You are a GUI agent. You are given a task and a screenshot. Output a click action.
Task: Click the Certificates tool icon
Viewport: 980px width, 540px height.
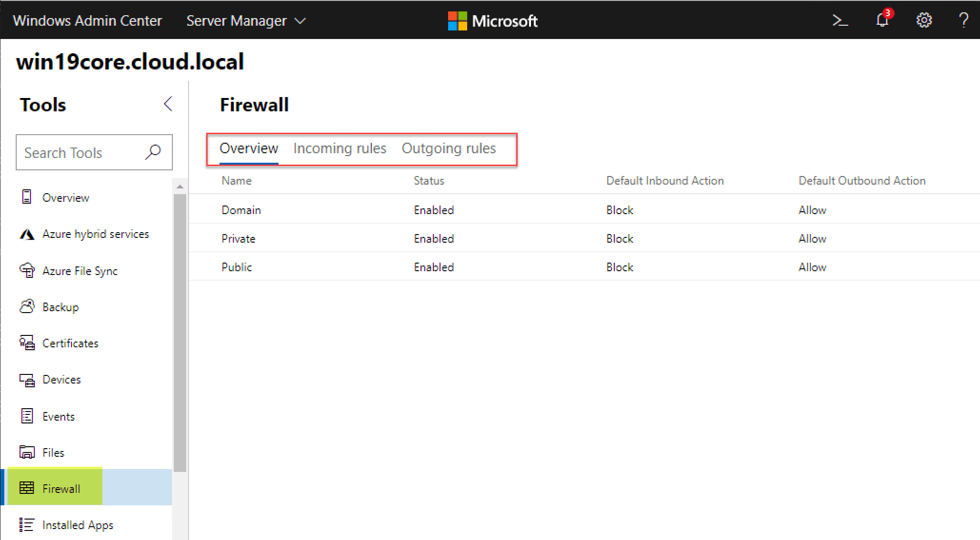pos(27,343)
